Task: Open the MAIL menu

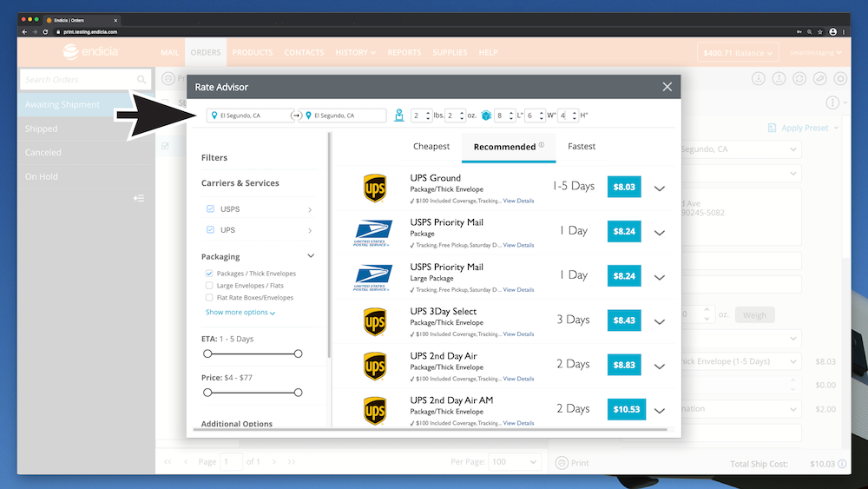Action: [x=169, y=53]
